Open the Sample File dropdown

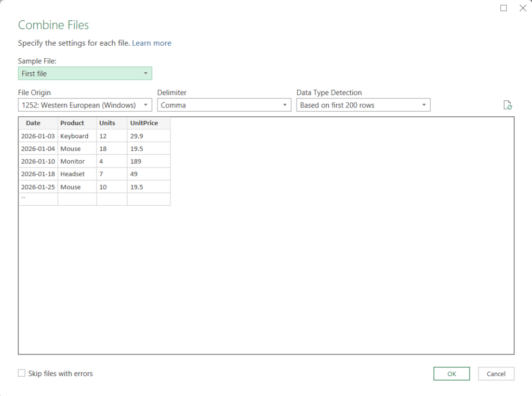[85, 74]
